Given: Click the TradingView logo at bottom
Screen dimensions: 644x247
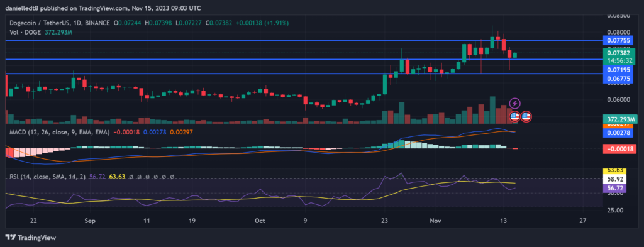Looking at the screenshot, I should 30,238.
